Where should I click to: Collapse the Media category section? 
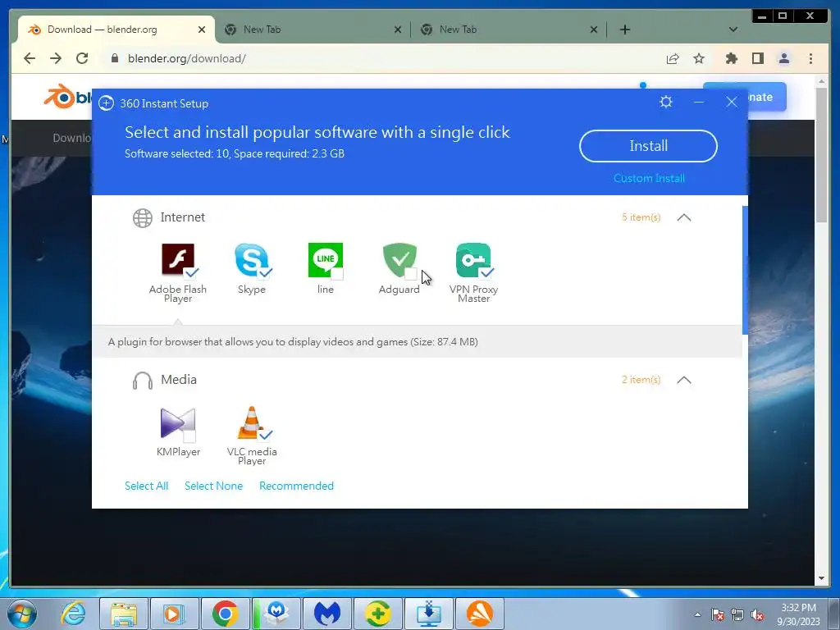684,380
